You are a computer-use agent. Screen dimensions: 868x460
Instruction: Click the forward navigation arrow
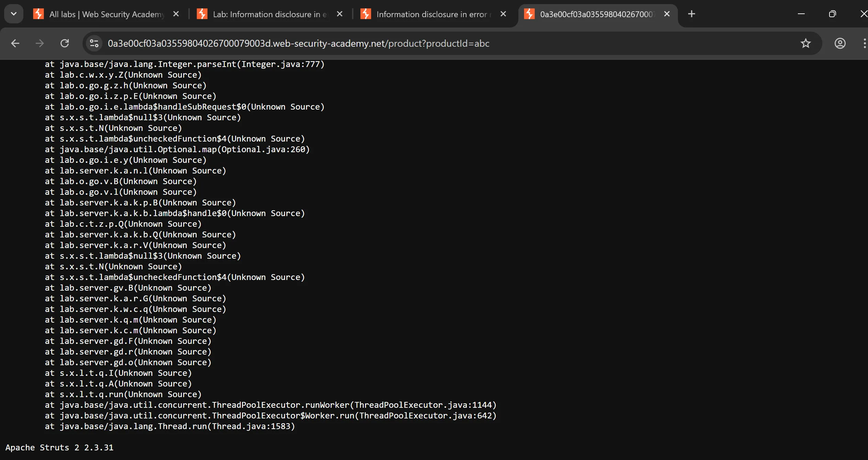tap(40, 43)
